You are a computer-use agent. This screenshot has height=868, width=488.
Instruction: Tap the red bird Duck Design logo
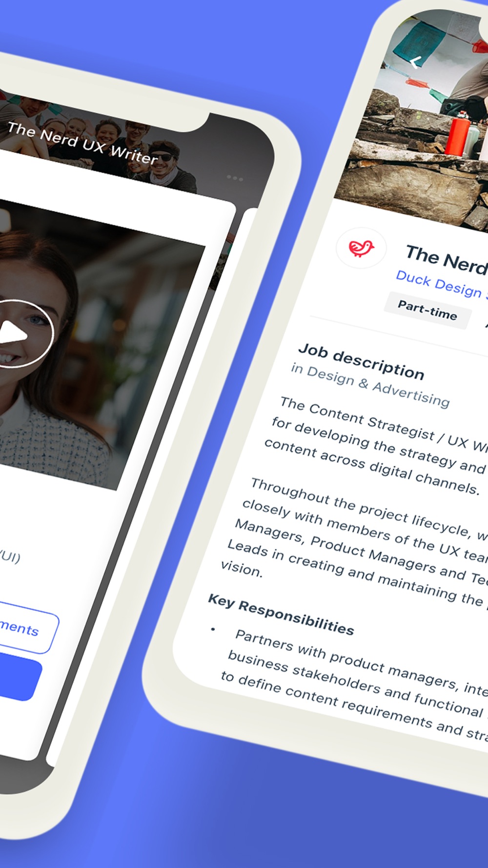click(361, 248)
